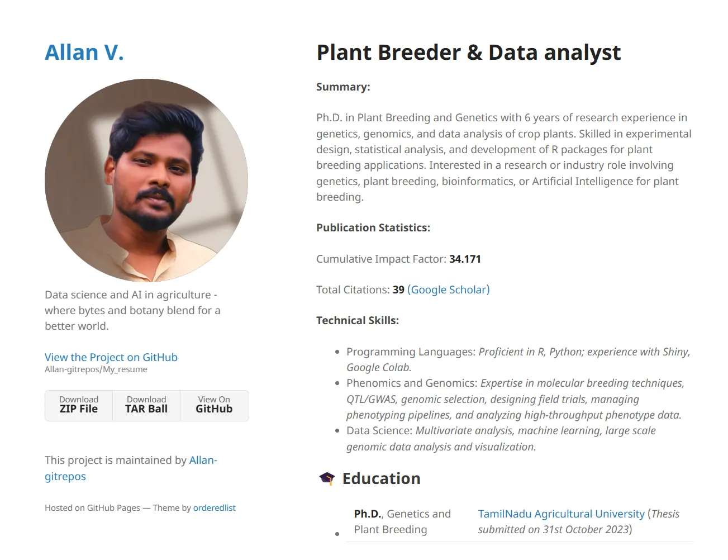Click the Download TAR Ball button
Image resolution: width=728 pixels, height=560 pixels.
click(146, 405)
